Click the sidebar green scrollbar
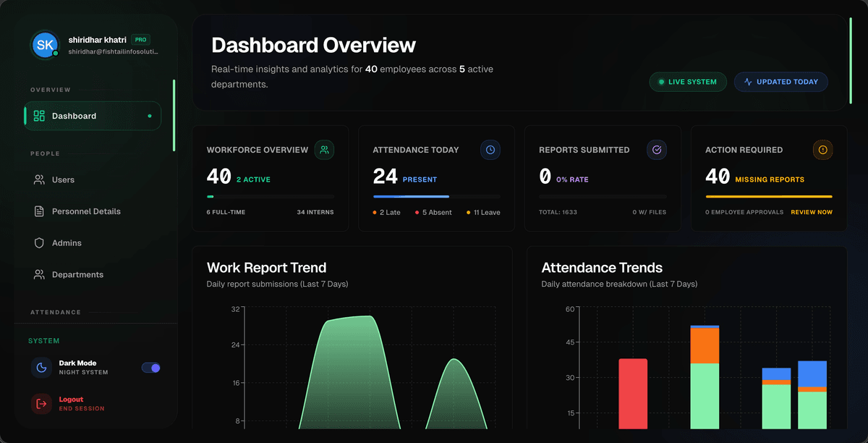This screenshot has height=443, width=868. 174,115
